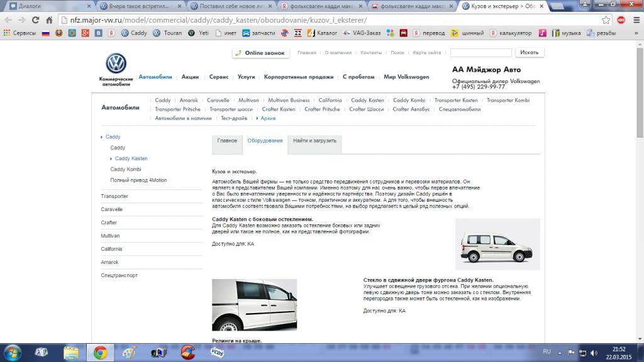Click the Volkswagen logo on the page
Viewport: 644px width, 362px height.
[116, 63]
